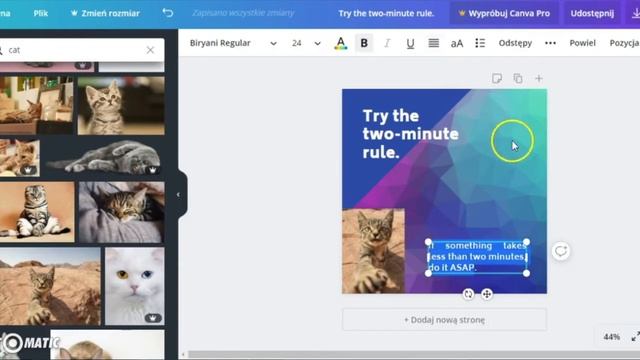This screenshot has height=360, width=640.
Task: Toggle underline formatting
Action: pyautogui.click(x=410, y=43)
